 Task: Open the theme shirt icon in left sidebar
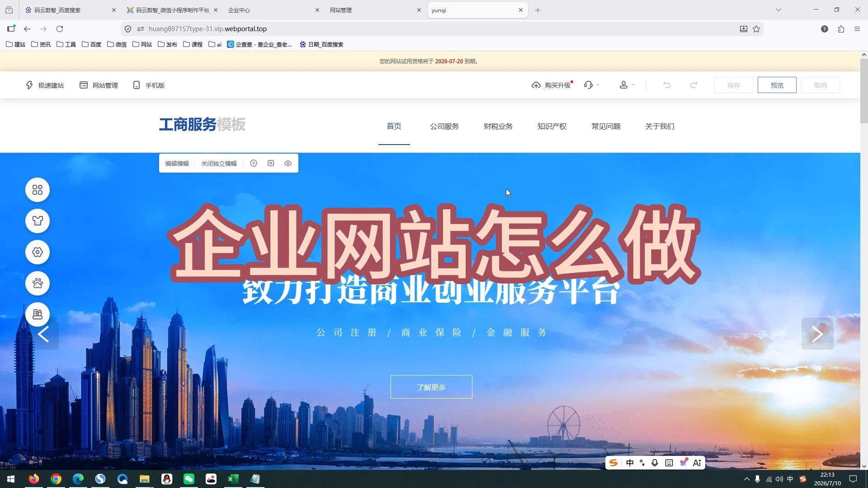[38, 221]
